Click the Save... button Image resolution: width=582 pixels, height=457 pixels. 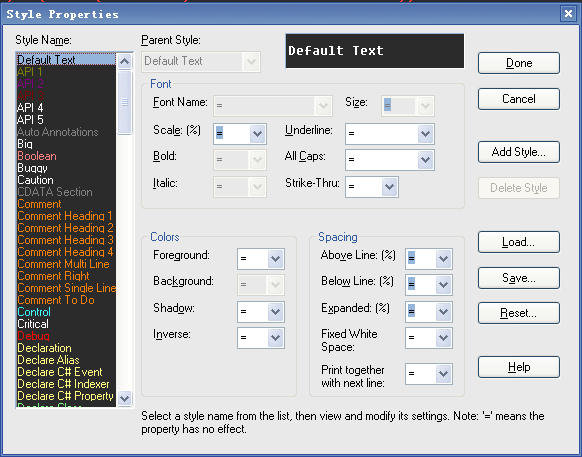coord(519,278)
